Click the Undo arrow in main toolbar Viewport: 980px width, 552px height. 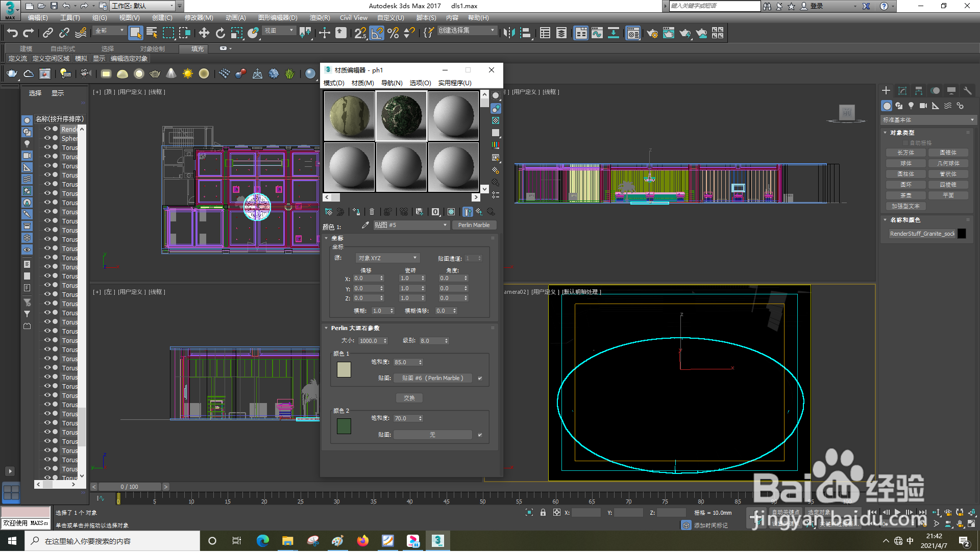(x=12, y=33)
